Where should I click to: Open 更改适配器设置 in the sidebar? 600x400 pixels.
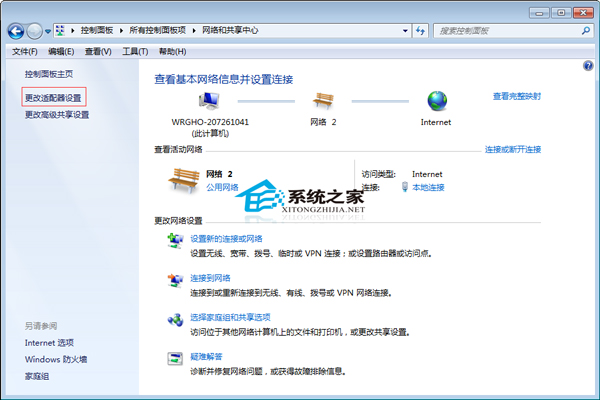click(x=53, y=98)
